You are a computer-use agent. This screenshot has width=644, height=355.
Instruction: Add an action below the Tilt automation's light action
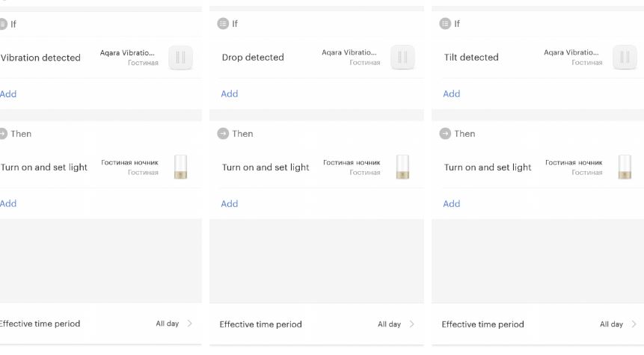tap(452, 203)
